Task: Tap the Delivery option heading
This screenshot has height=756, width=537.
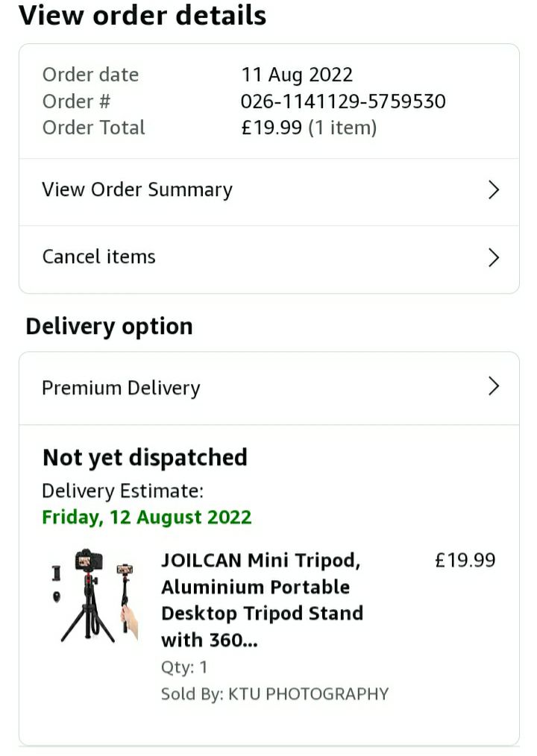Action: click(109, 327)
